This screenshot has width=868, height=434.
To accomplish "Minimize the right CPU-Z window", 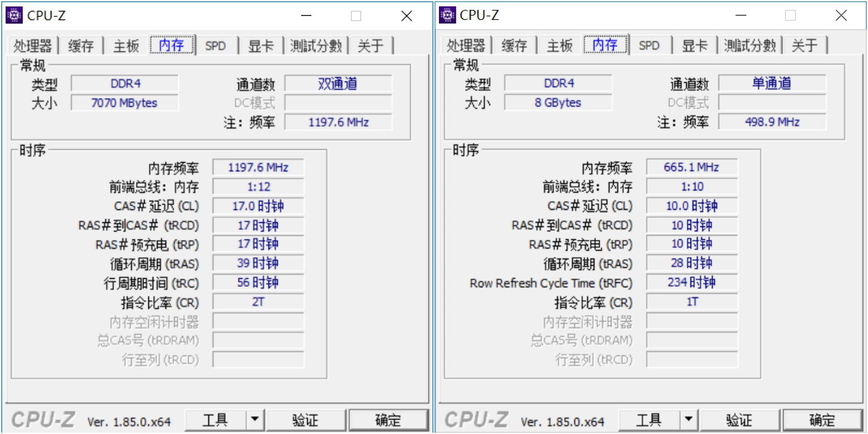I will coord(741,16).
